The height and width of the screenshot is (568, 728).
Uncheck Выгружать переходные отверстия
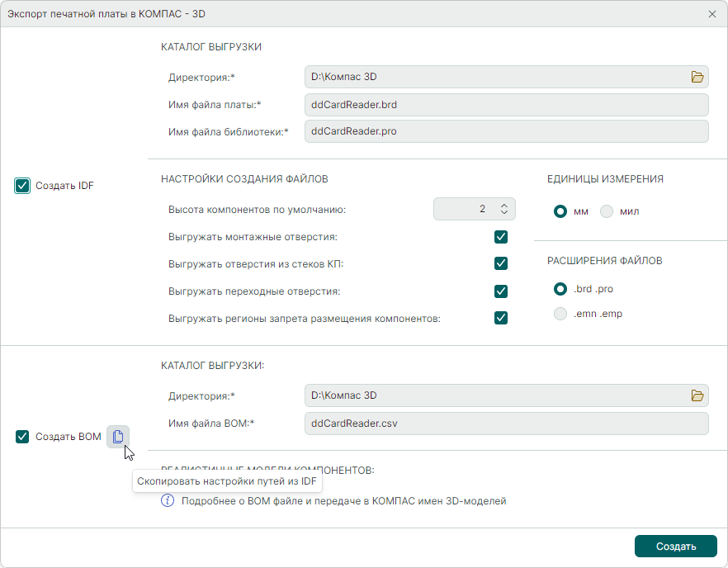(x=500, y=291)
